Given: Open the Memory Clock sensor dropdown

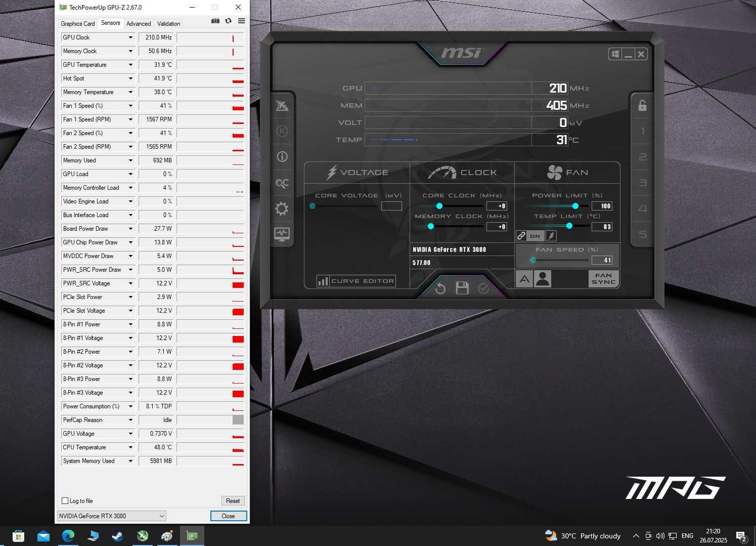Looking at the screenshot, I should [x=130, y=51].
